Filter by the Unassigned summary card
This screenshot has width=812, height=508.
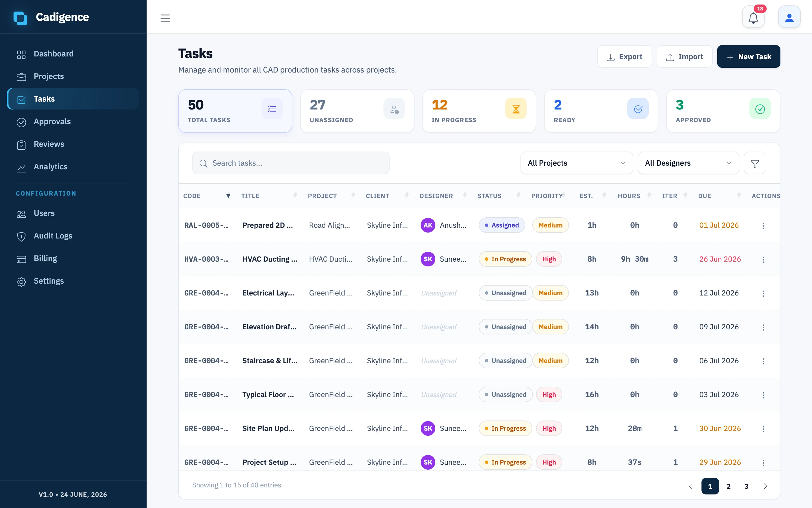click(x=357, y=111)
